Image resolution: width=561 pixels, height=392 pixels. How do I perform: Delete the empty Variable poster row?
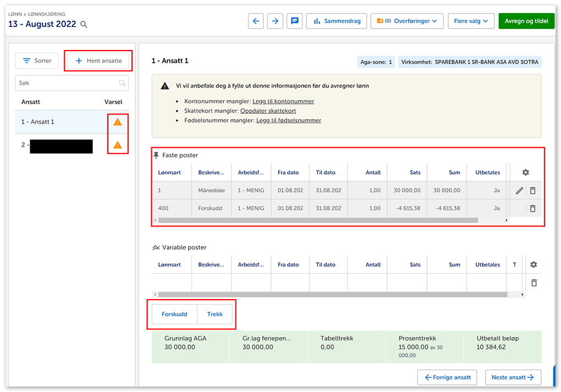(533, 283)
